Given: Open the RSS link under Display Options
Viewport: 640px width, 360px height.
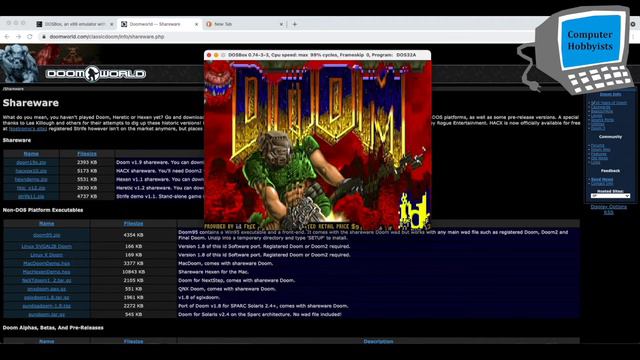Looking at the screenshot, I should tap(609, 212).
